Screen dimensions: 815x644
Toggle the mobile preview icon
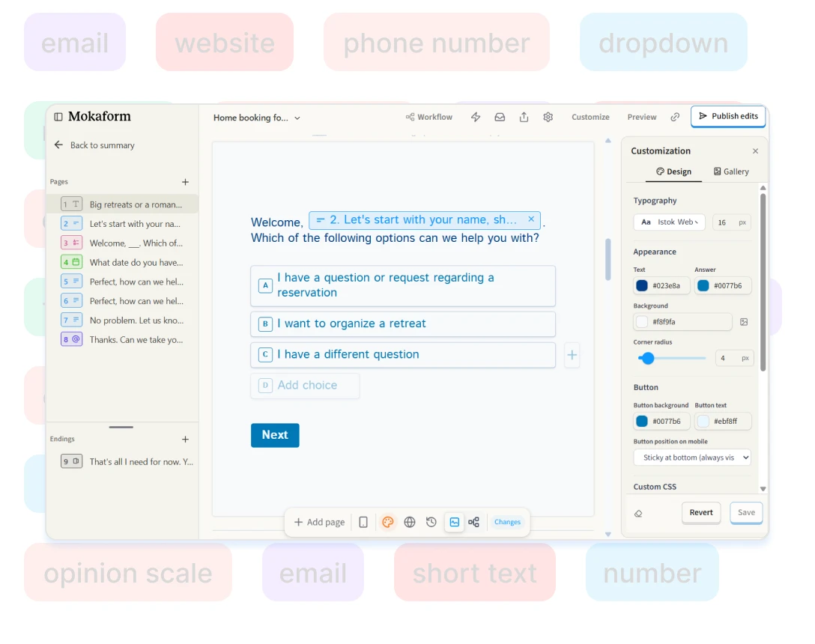[x=363, y=522]
